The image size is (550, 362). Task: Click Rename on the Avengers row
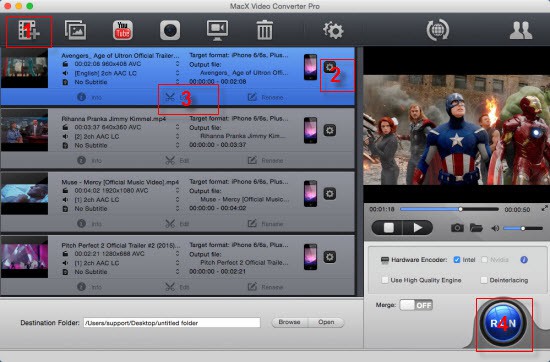click(266, 97)
